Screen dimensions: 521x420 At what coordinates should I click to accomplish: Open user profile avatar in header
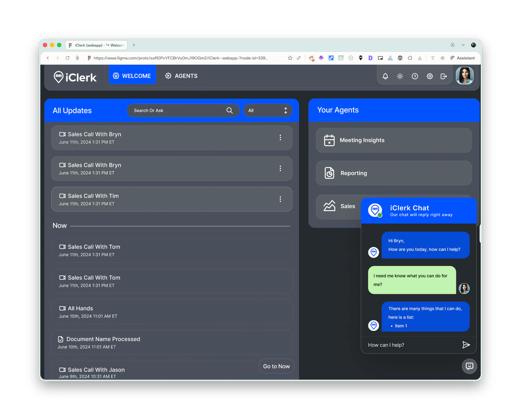[465, 76]
